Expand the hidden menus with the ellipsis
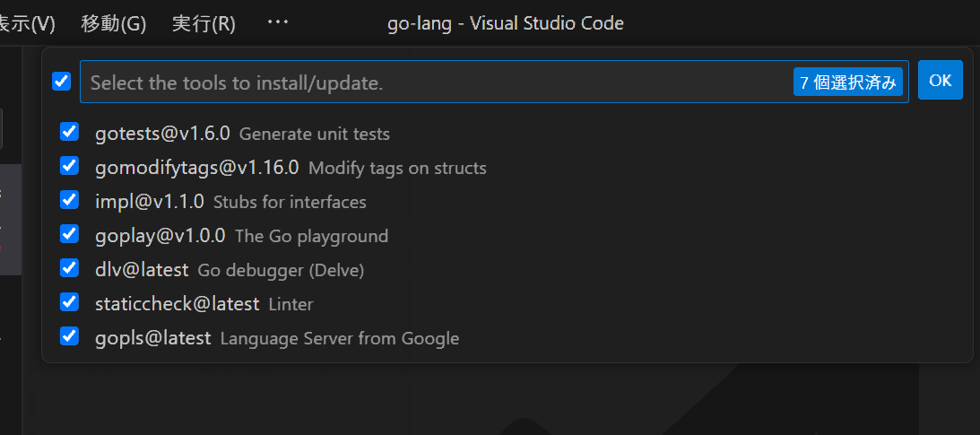The width and height of the screenshot is (980, 435). [278, 22]
